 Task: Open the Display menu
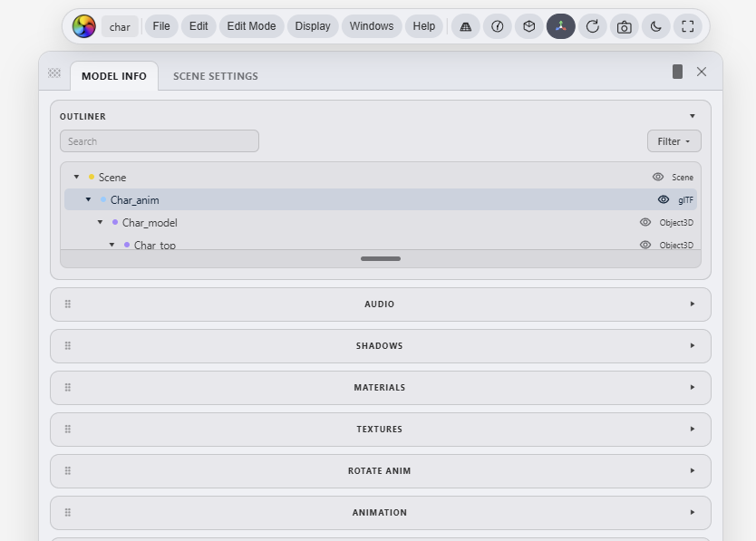coord(313,26)
